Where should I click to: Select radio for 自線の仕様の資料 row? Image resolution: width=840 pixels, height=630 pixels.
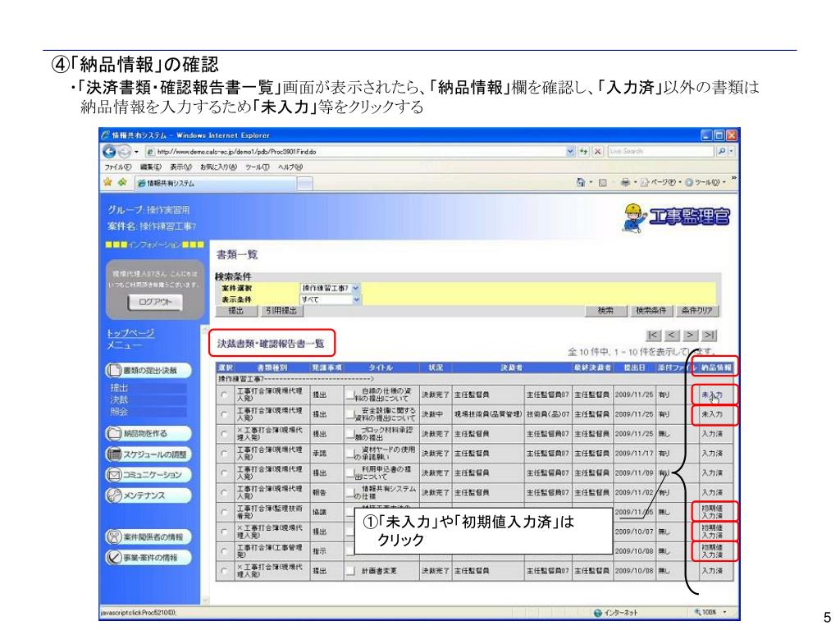click(224, 395)
